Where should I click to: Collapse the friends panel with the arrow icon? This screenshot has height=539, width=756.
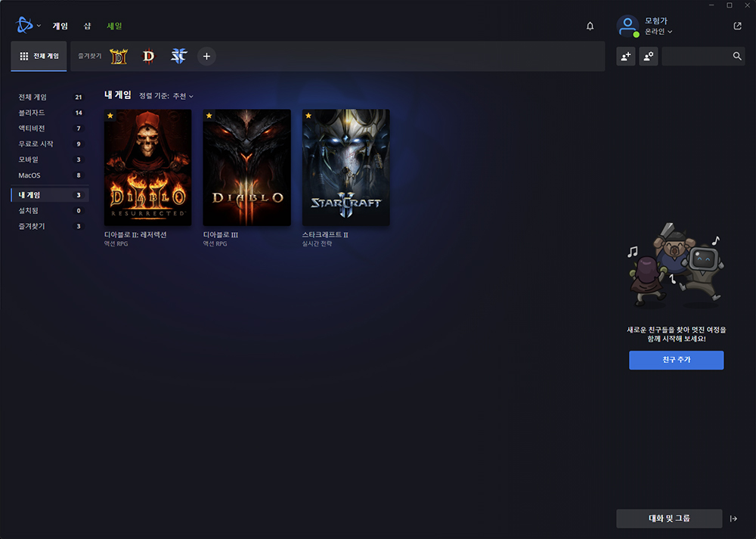coord(733,519)
